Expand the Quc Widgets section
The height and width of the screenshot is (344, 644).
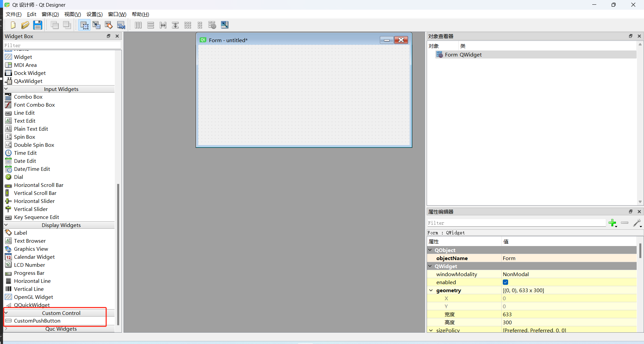[6, 329]
